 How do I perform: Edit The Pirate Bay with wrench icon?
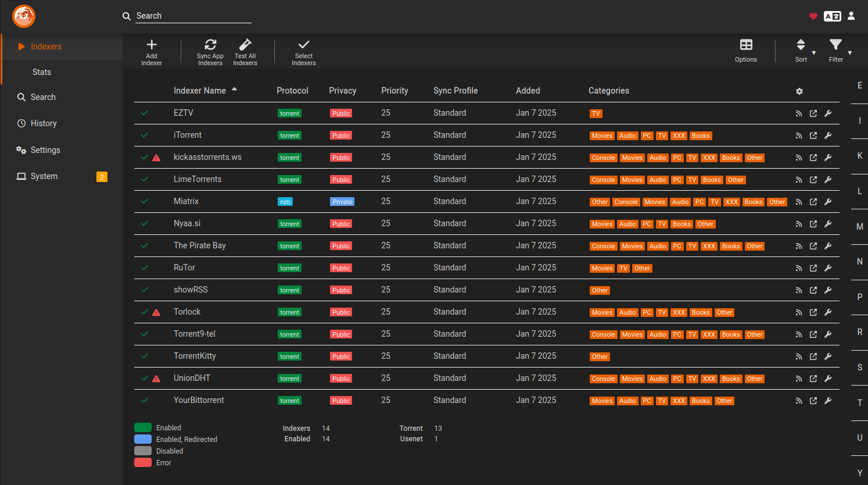click(x=828, y=246)
